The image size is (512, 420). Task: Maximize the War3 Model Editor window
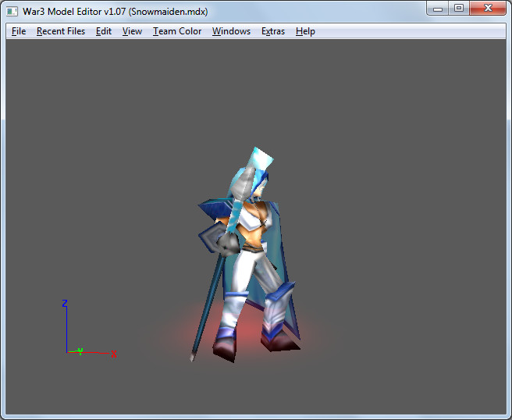459,8
